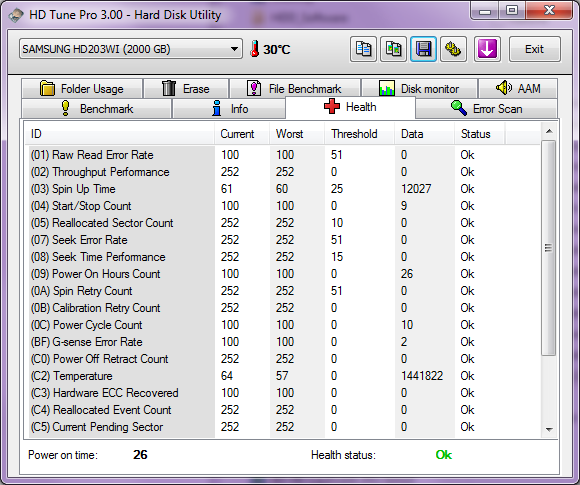This screenshot has height=485, width=580.
Task: Select the (C4) Reallocated Event Count row
Action: [x=282, y=410]
